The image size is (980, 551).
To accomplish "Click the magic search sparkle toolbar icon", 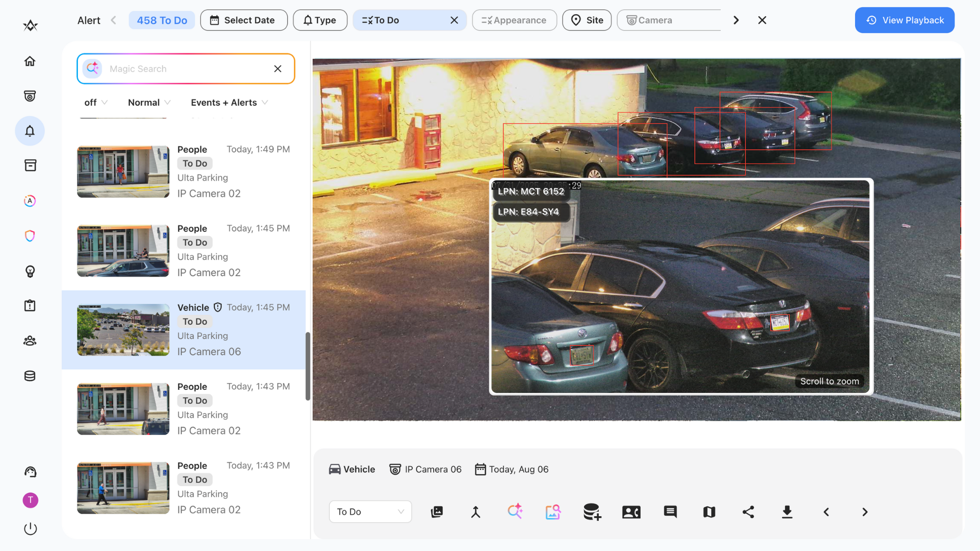I will pos(514,512).
